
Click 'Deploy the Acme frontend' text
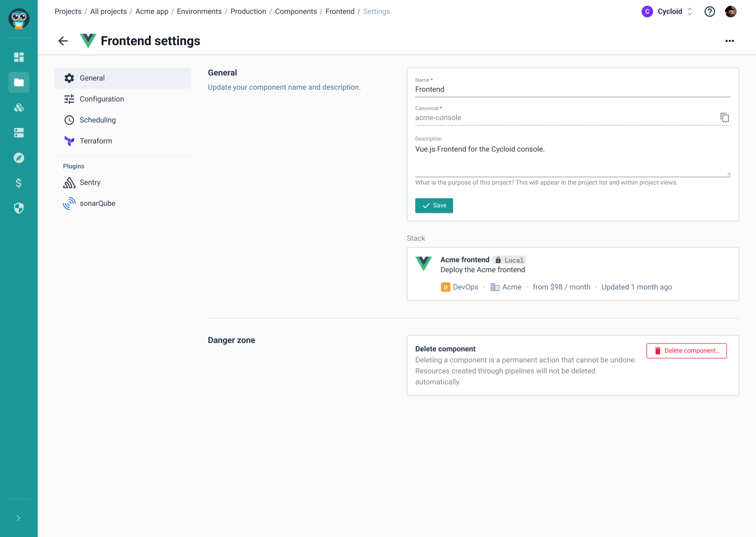click(483, 270)
